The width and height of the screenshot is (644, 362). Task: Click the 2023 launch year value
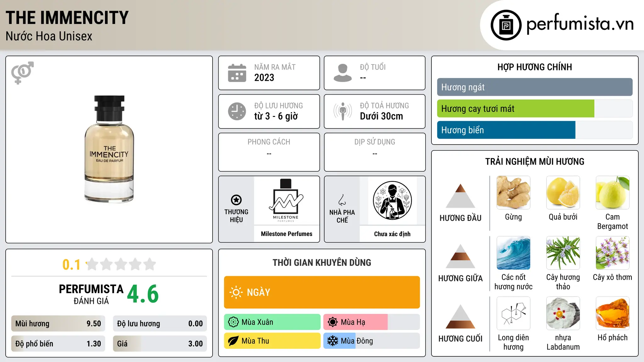(x=264, y=78)
